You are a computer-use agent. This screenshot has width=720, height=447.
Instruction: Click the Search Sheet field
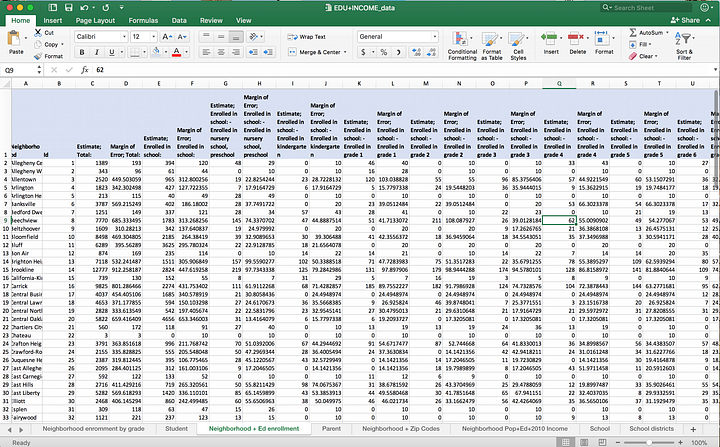[x=646, y=8]
